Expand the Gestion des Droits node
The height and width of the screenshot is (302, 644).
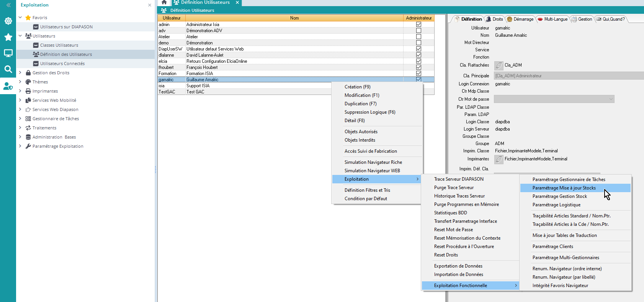20,73
